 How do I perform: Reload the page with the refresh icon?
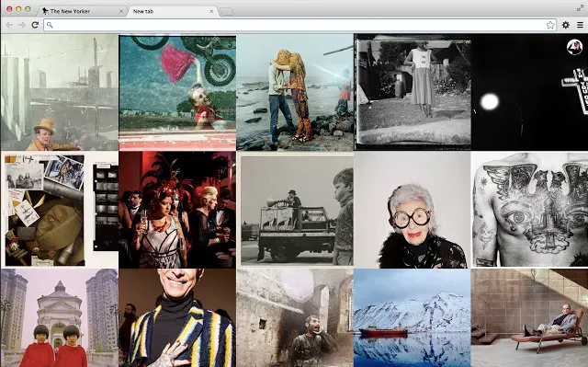tap(35, 25)
